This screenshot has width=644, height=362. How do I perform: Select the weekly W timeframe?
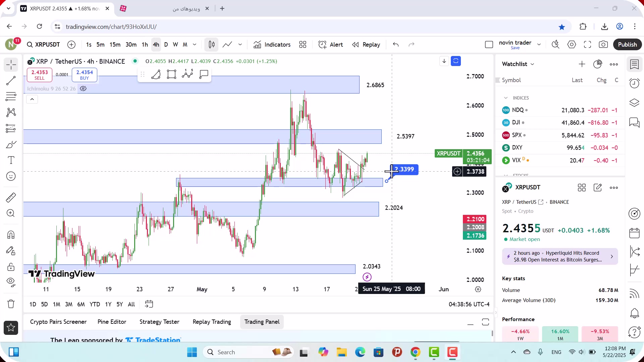[175, 45]
